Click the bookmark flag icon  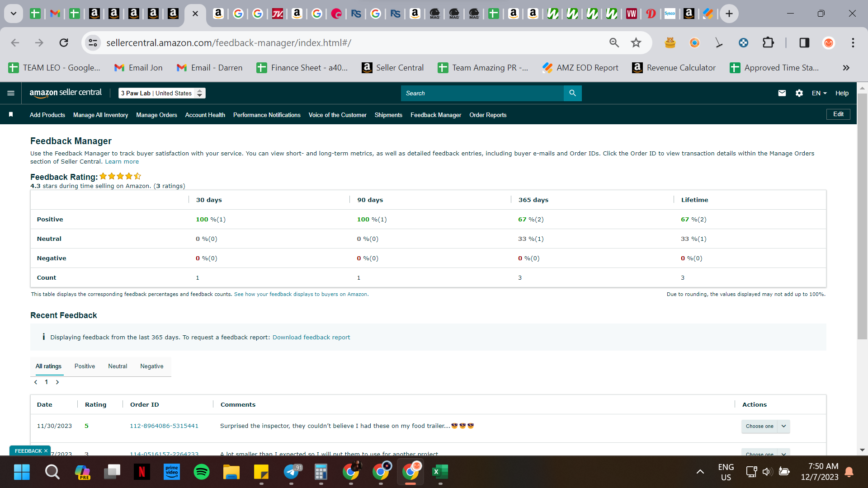point(11,115)
